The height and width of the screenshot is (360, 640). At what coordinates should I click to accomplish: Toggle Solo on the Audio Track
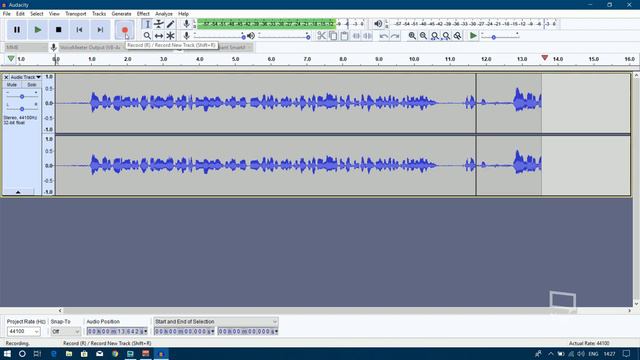click(31, 84)
